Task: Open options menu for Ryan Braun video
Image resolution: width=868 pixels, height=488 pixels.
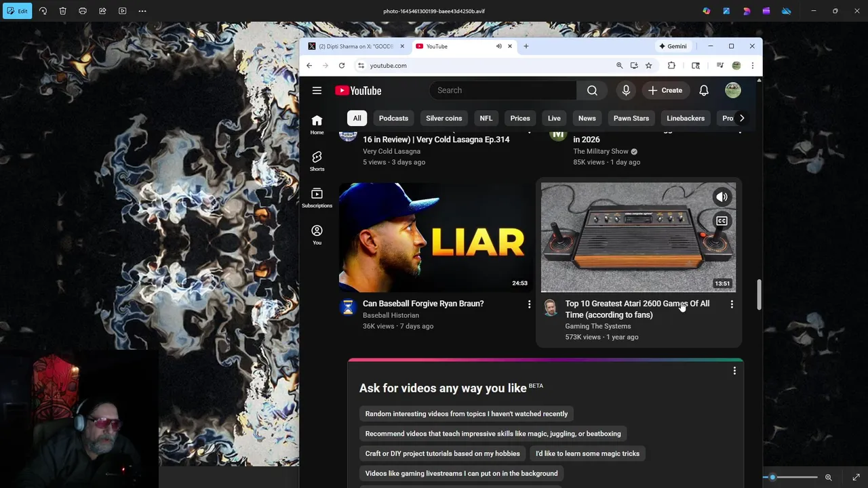Action: [530, 304]
